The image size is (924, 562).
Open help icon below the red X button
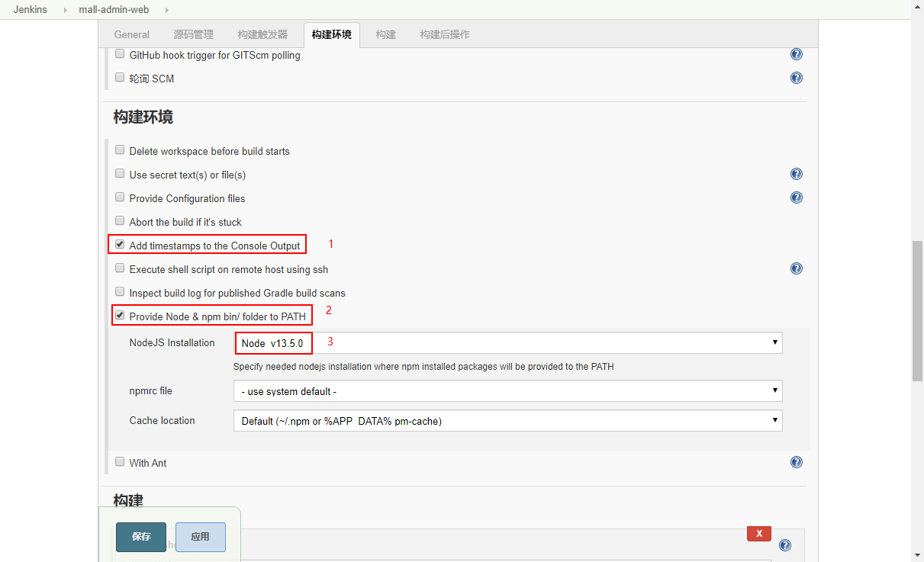coord(785,545)
